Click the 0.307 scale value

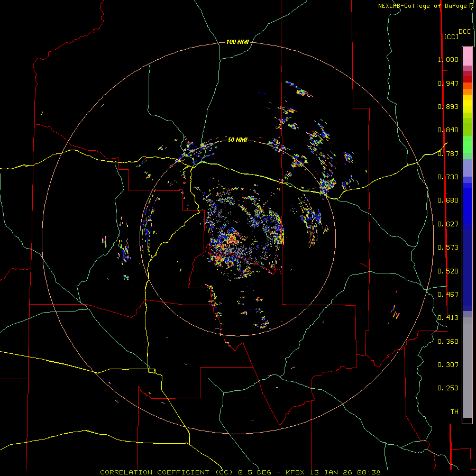pos(448,365)
